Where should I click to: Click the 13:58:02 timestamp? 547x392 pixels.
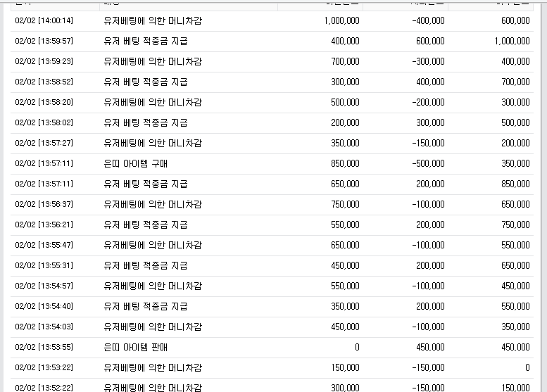tap(44, 122)
